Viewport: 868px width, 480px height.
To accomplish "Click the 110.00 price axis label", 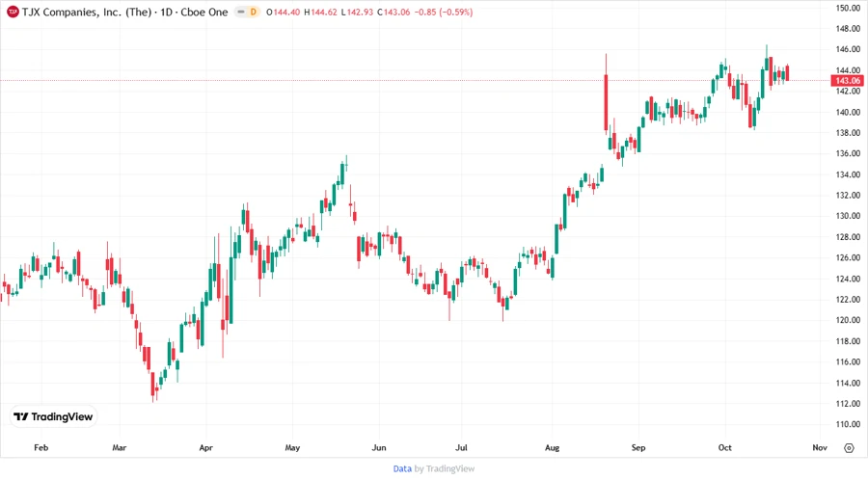I will pos(848,424).
